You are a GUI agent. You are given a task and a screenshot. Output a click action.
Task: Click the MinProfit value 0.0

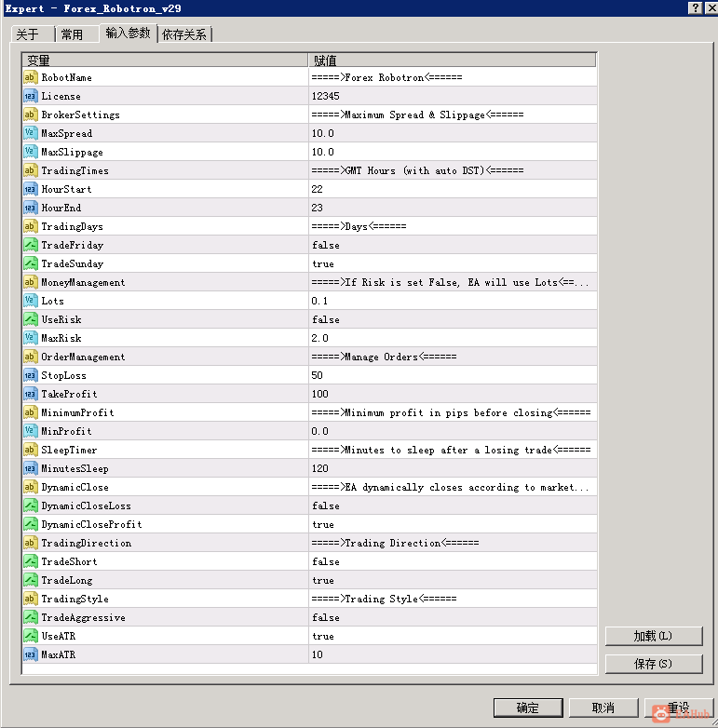pyautogui.click(x=320, y=431)
